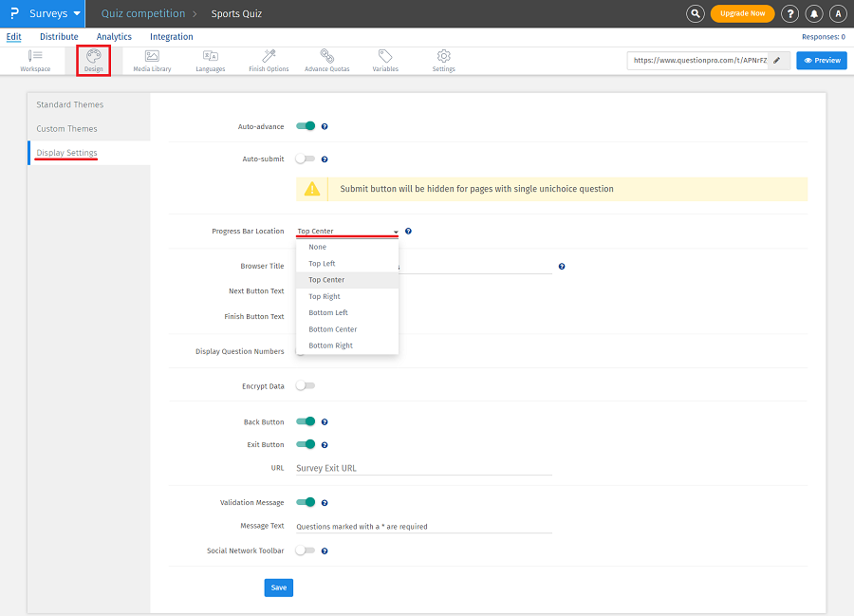The image size is (854, 616).
Task: Click the pencil icon to edit survey URL
Action: (x=777, y=61)
